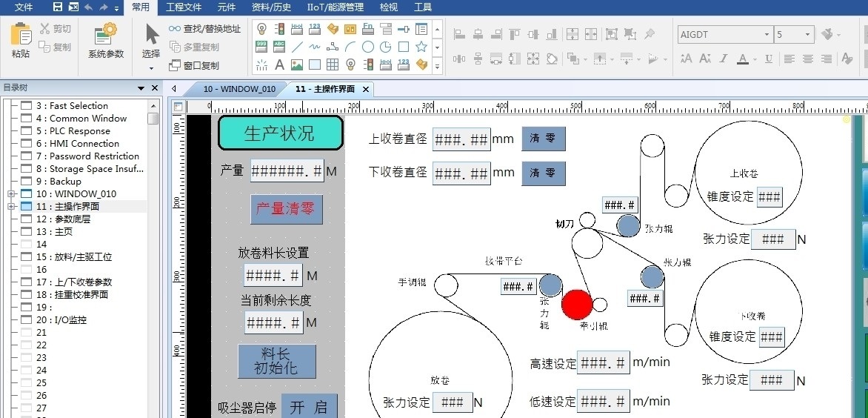
Task: Switch to the 元件 ribbon tab
Action: pos(227,7)
